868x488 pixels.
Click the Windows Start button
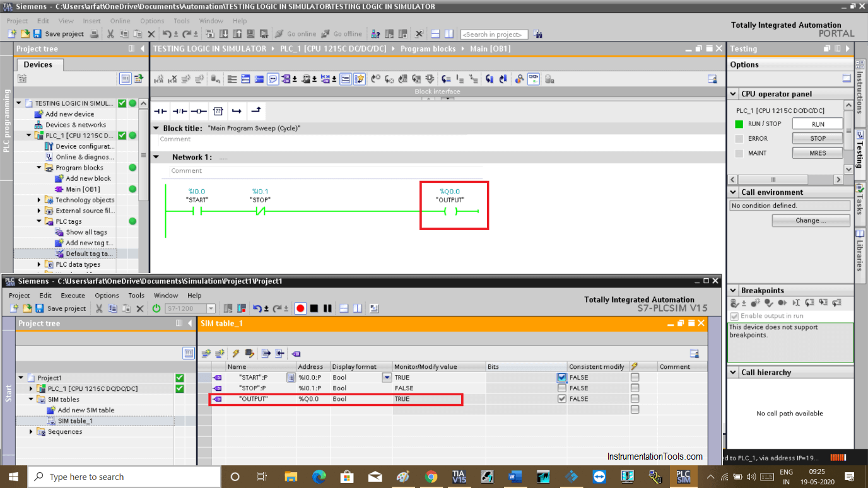(14, 477)
